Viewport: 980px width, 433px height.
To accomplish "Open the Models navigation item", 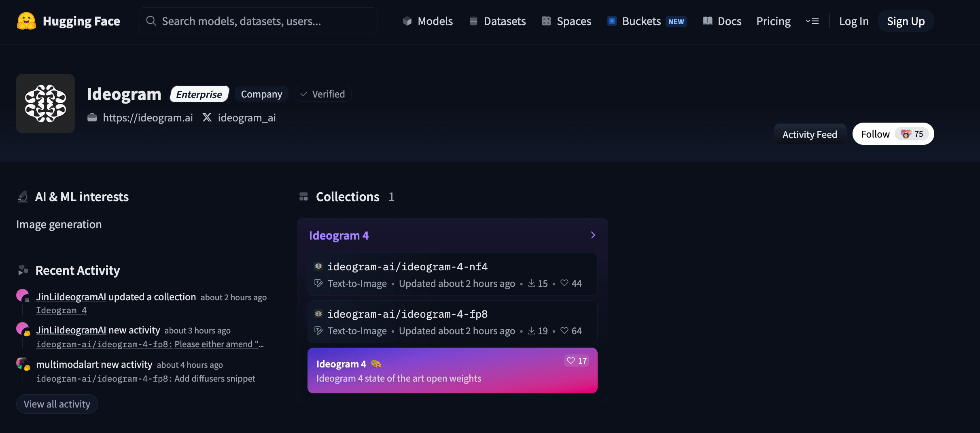I will pyautogui.click(x=428, y=21).
